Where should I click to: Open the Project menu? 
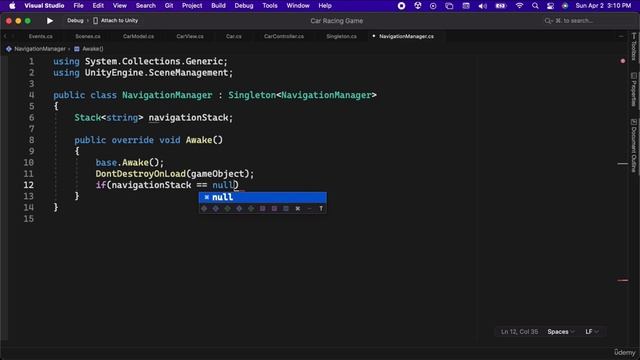pos(192,6)
